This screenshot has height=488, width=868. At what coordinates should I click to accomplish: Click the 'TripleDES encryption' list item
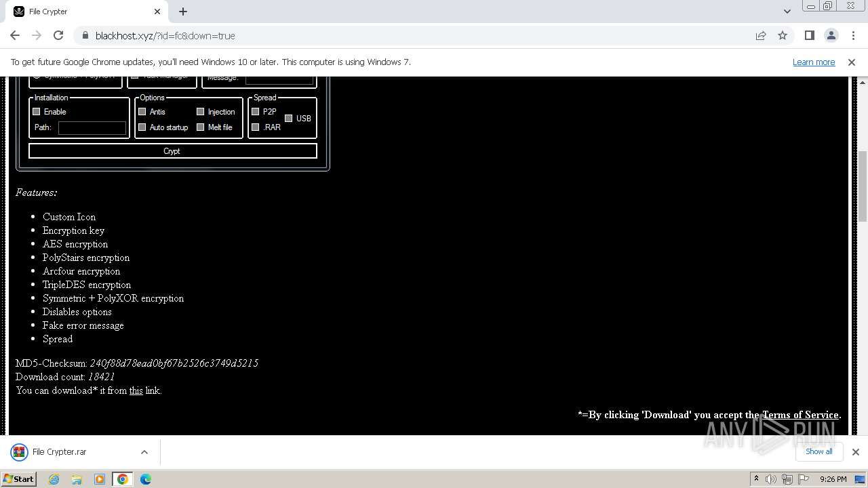click(x=87, y=285)
